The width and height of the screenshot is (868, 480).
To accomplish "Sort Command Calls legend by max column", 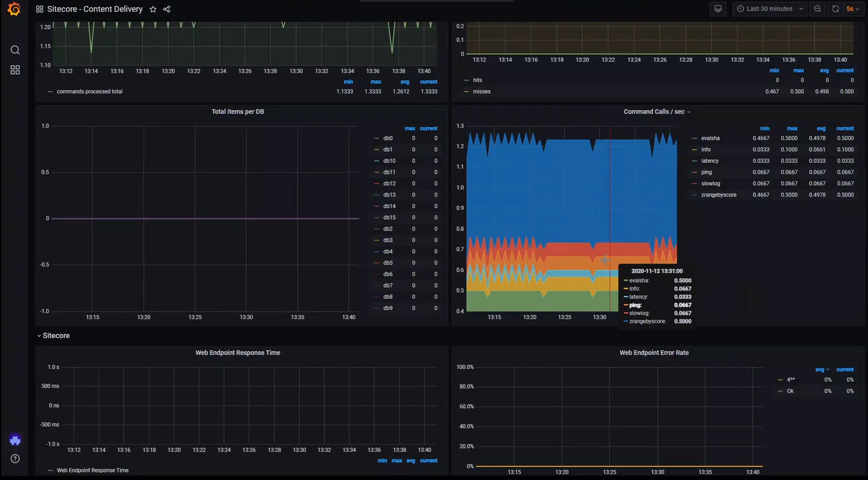I will 792,128.
